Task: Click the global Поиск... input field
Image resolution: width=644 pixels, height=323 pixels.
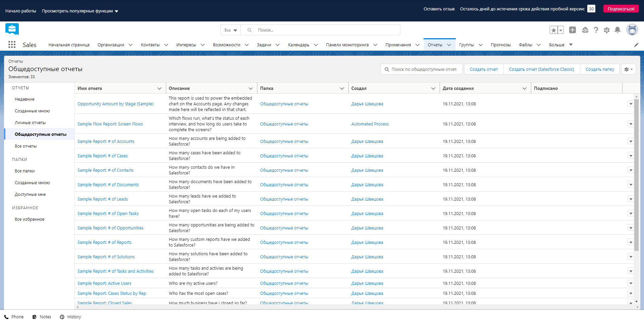Action: [x=320, y=30]
